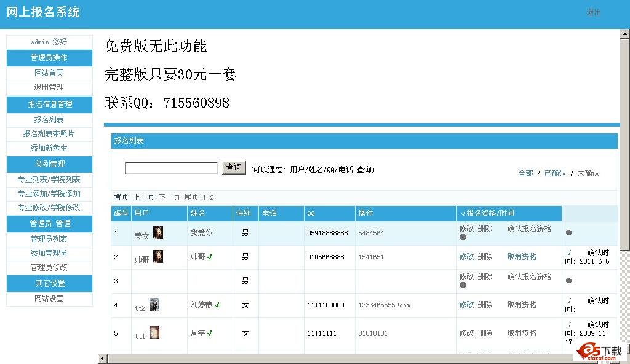Viewport: 630px width, 364px height.
Task: Click the 报名信息管理 section header
Action: click(x=49, y=105)
